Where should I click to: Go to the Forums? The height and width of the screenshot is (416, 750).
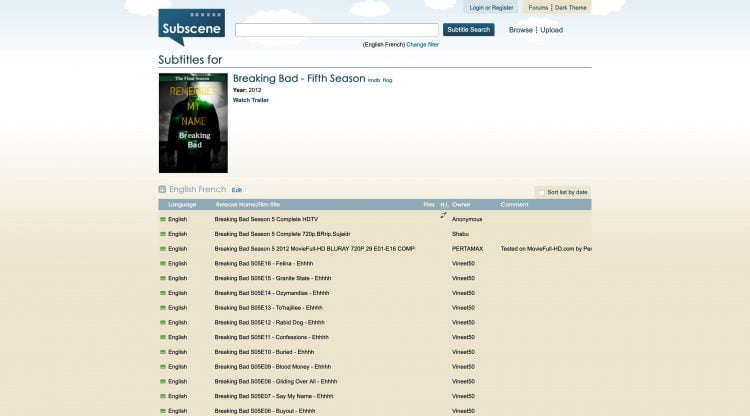[538, 8]
